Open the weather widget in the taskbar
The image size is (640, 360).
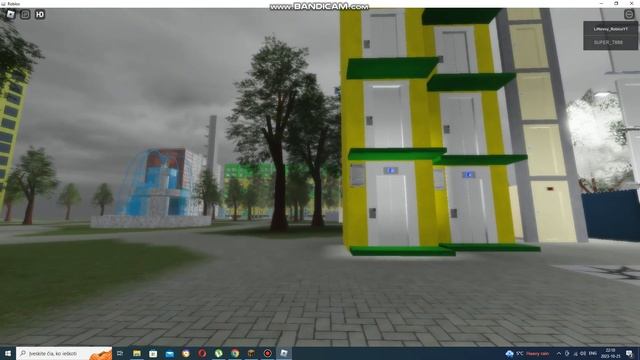tap(527, 353)
